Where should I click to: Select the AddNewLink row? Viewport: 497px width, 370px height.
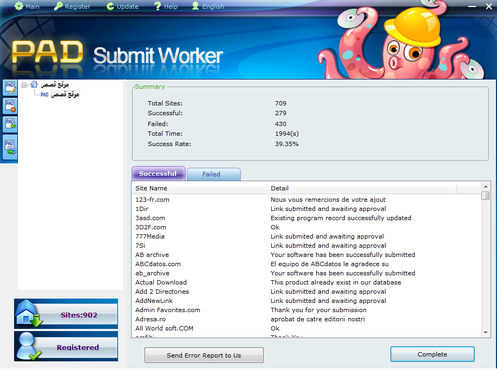pyautogui.click(x=307, y=301)
